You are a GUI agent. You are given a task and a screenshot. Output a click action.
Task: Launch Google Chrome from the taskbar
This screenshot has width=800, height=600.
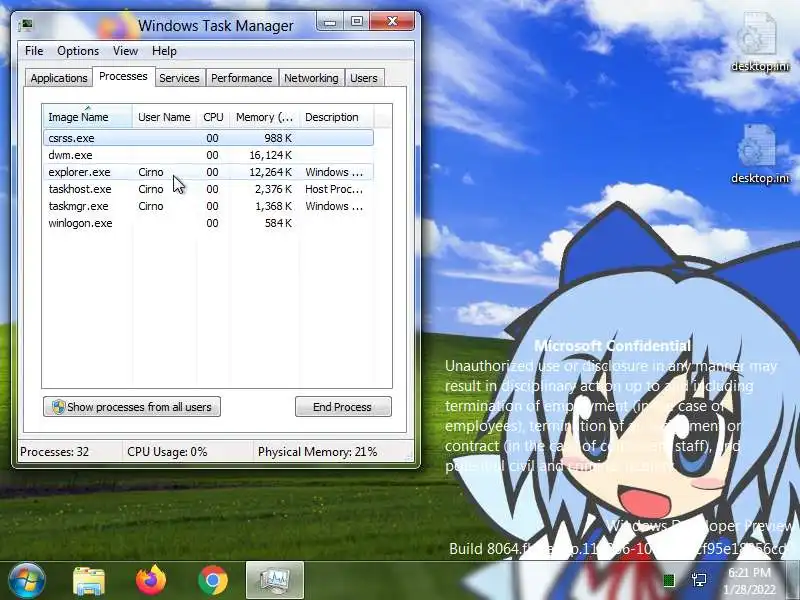click(x=213, y=580)
